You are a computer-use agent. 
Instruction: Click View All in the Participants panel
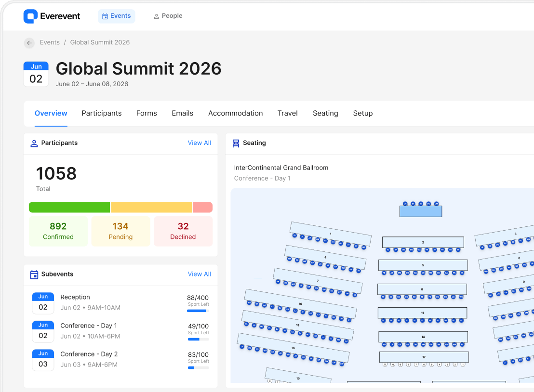point(199,143)
